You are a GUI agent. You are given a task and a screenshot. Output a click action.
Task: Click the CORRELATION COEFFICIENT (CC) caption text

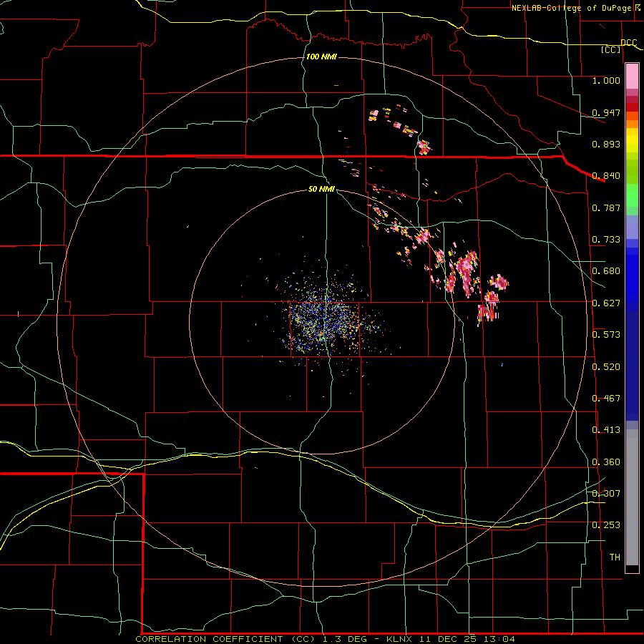[225, 639]
